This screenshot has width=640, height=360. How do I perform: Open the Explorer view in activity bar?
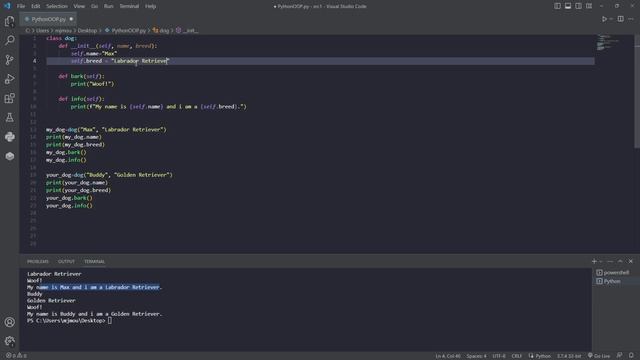pos(9,21)
